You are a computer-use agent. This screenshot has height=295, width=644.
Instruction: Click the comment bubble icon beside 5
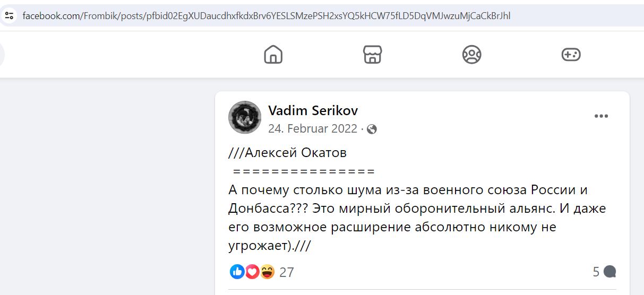[x=610, y=272]
